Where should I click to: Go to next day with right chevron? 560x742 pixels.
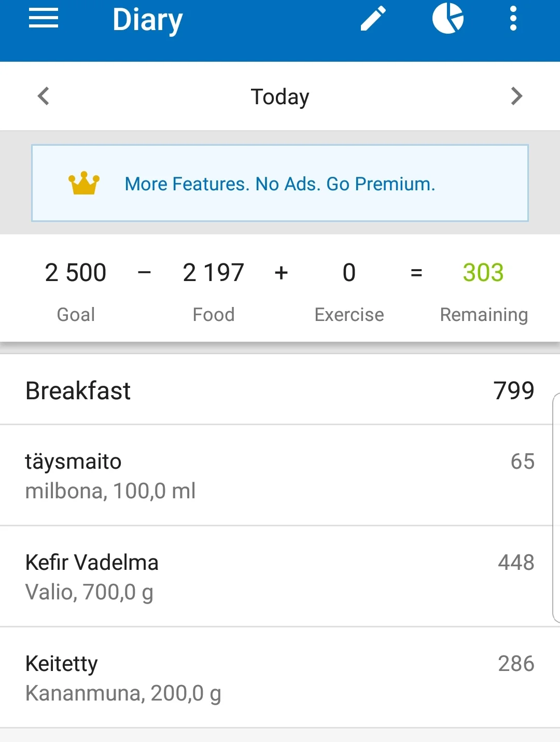point(516,96)
